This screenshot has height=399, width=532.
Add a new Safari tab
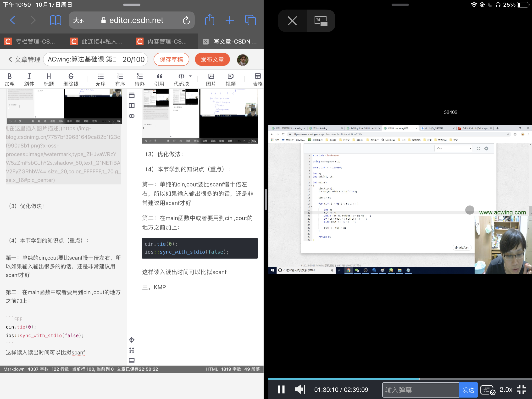[230, 20]
